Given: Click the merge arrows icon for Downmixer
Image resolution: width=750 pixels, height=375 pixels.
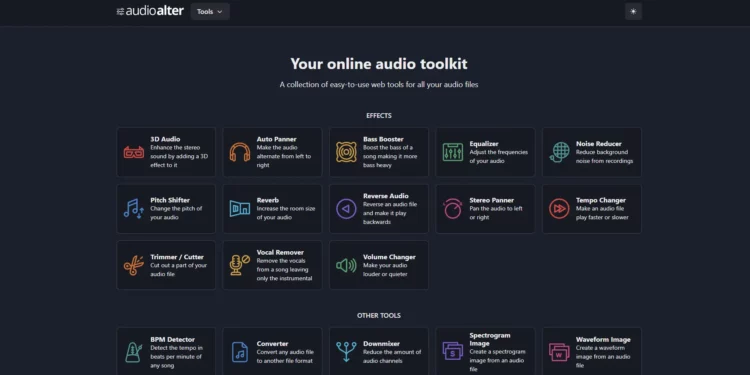Looking at the screenshot, I should [346, 352].
